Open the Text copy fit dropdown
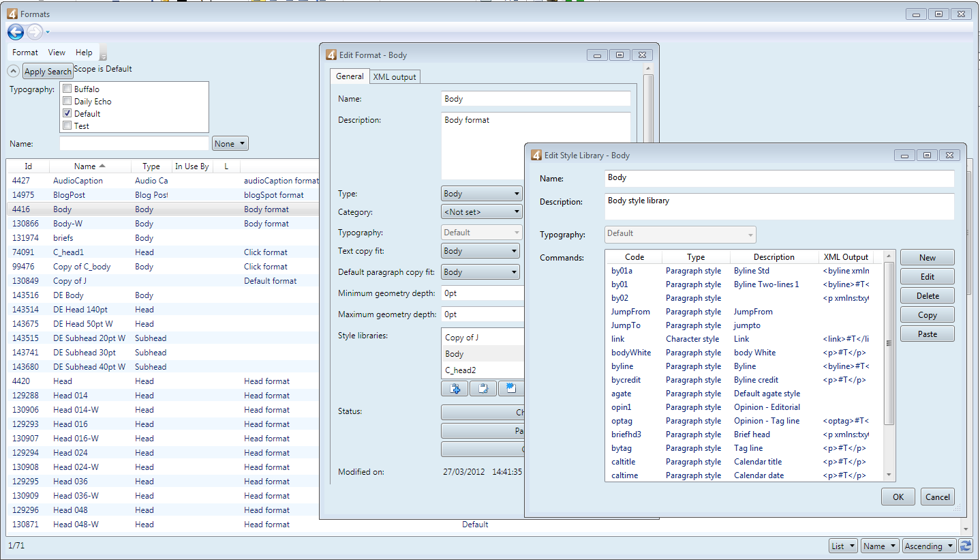 [x=480, y=251]
